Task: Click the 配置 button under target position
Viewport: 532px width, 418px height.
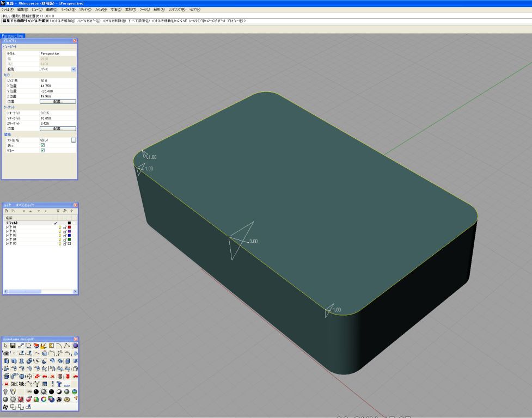Action: coord(58,128)
